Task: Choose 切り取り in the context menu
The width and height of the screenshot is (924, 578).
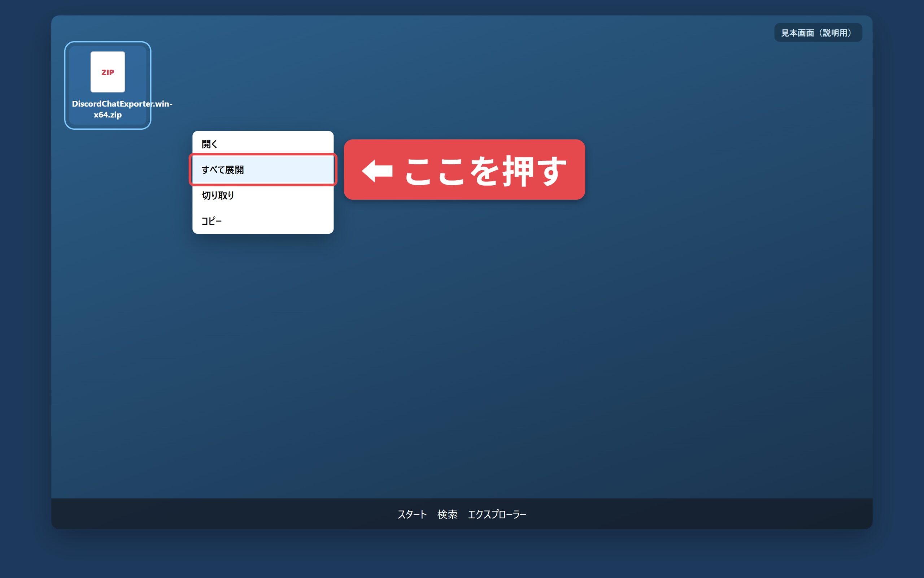Action: [263, 195]
